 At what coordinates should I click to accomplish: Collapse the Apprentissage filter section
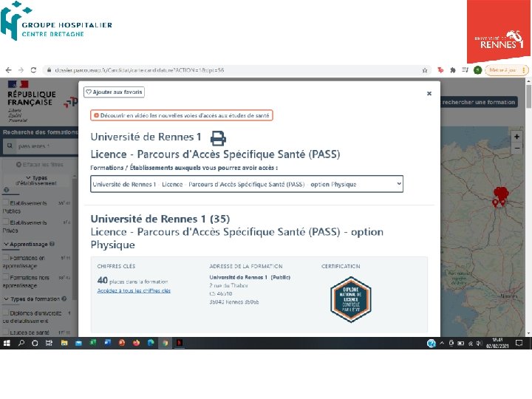[26, 245]
